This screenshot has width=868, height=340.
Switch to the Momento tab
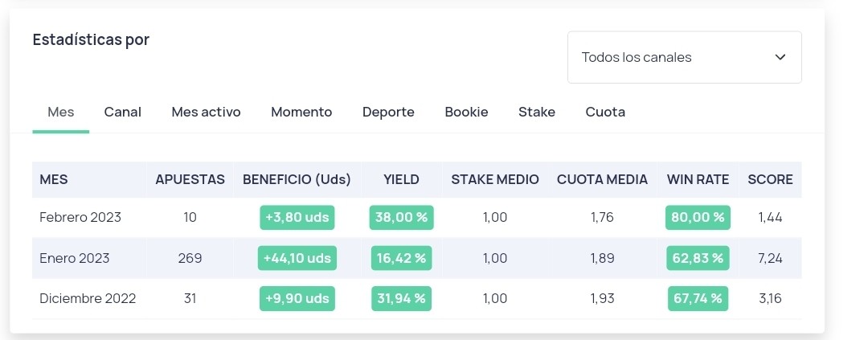tap(301, 112)
